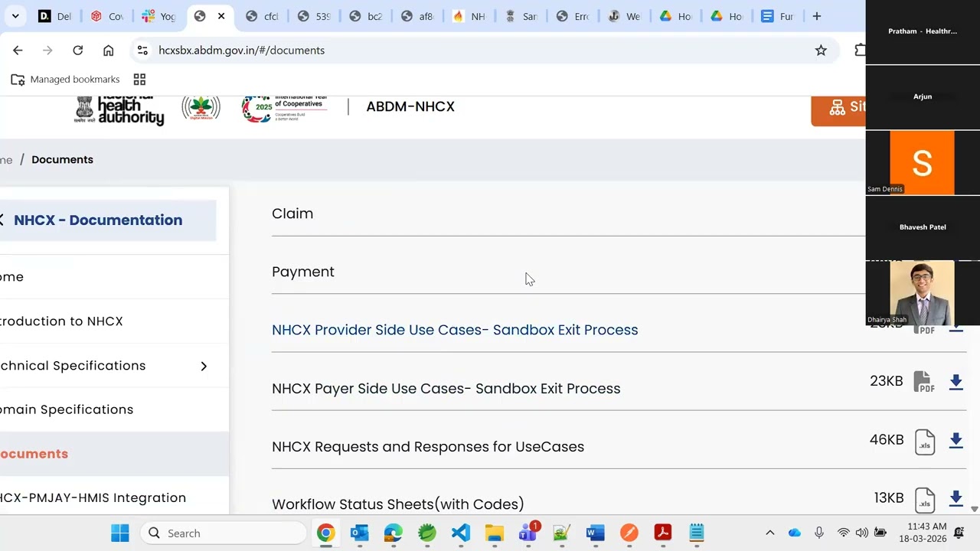Click the xls icon for Workflow Status Sheets

pyautogui.click(x=925, y=500)
